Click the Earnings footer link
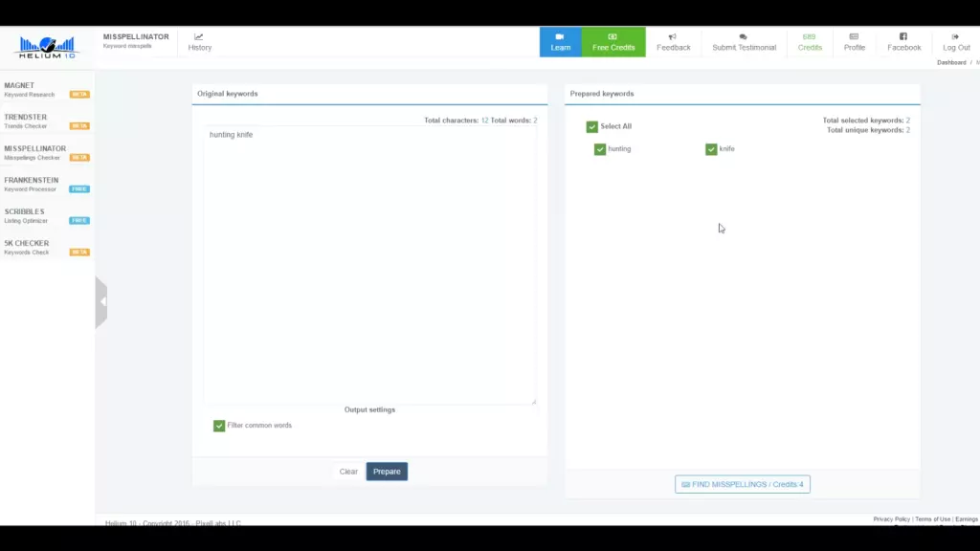The height and width of the screenshot is (551, 980). pyautogui.click(x=967, y=519)
